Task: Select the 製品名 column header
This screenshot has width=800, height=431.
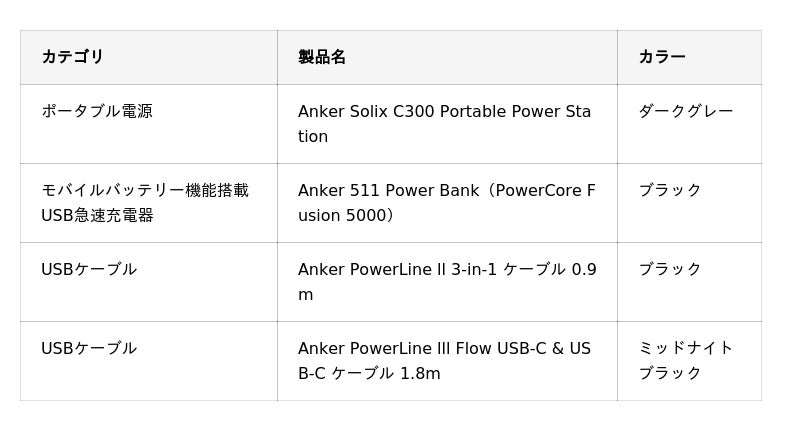Action: click(x=321, y=57)
